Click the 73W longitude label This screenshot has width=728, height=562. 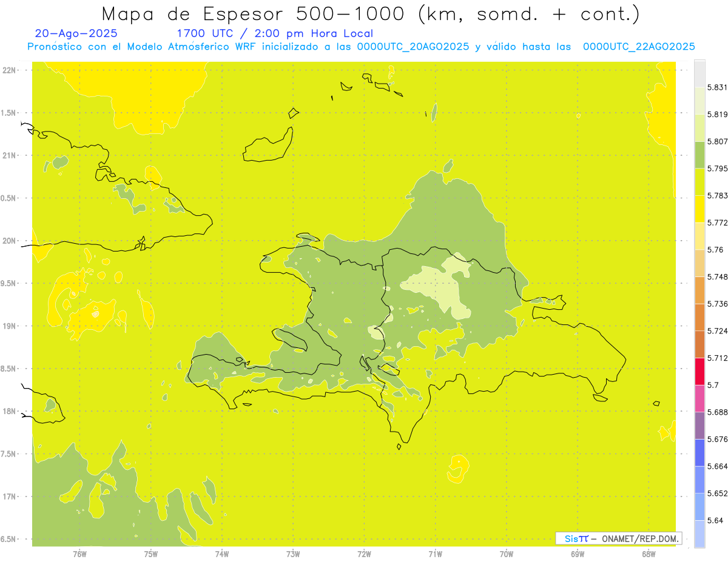coord(293,554)
